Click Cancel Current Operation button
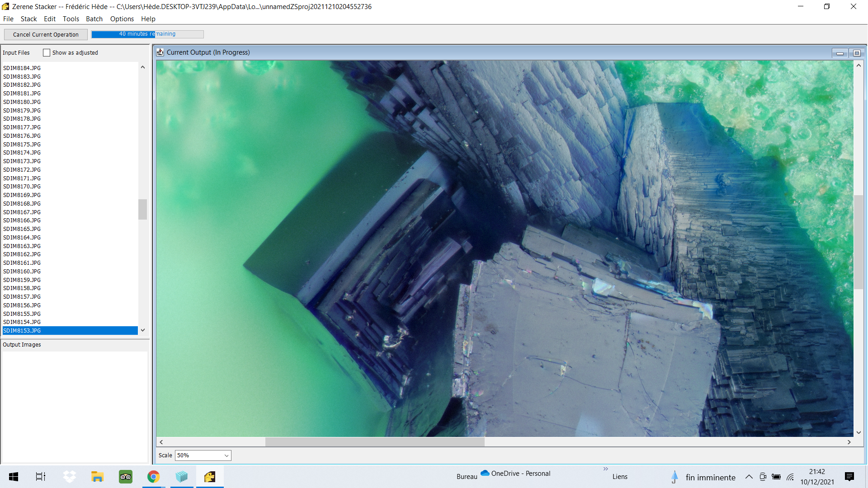The image size is (868, 488). (x=46, y=35)
